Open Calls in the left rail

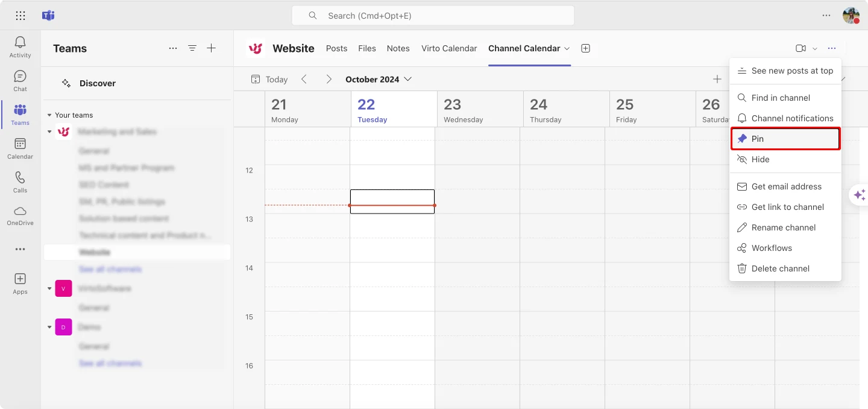click(20, 182)
